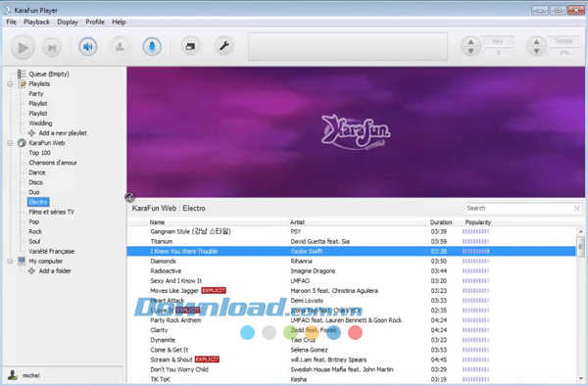Viewport: 588px width, 386px height.
Task: Select song Gangnam Style
Action: pyautogui.click(x=352, y=231)
